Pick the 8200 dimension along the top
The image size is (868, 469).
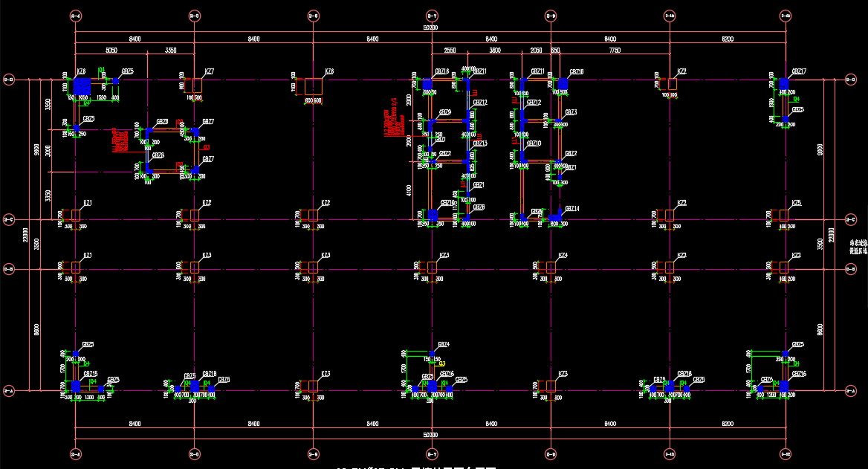pos(728,39)
